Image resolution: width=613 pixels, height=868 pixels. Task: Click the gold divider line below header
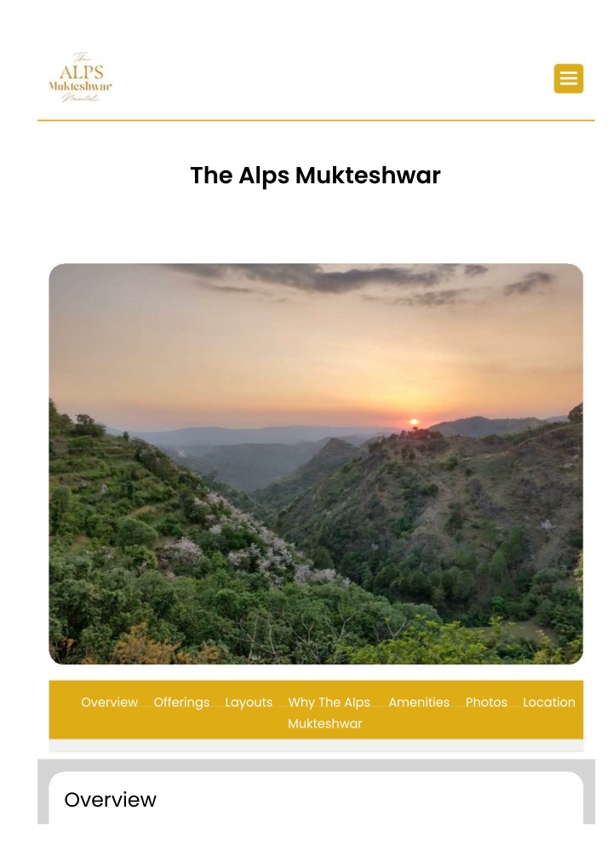(316, 120)
